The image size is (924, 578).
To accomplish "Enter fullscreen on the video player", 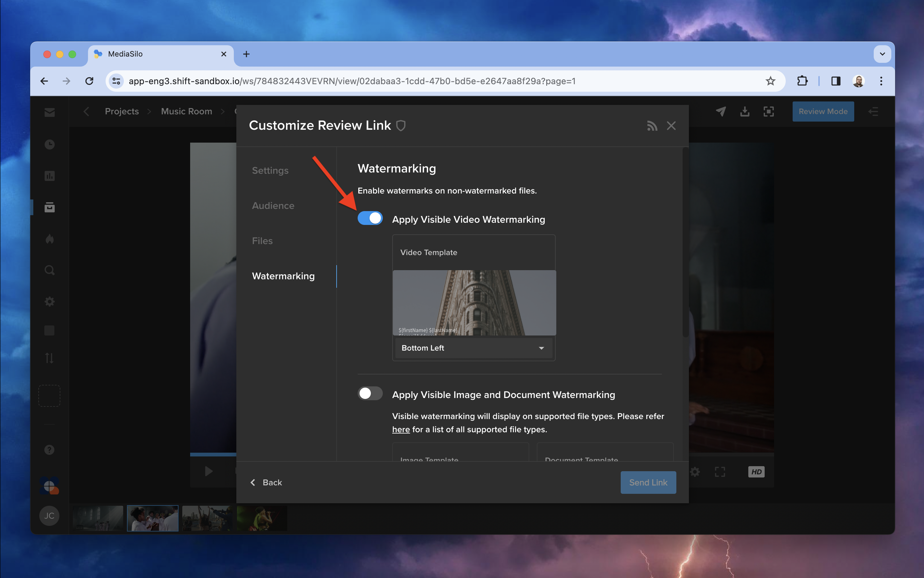I will [720, 472].
